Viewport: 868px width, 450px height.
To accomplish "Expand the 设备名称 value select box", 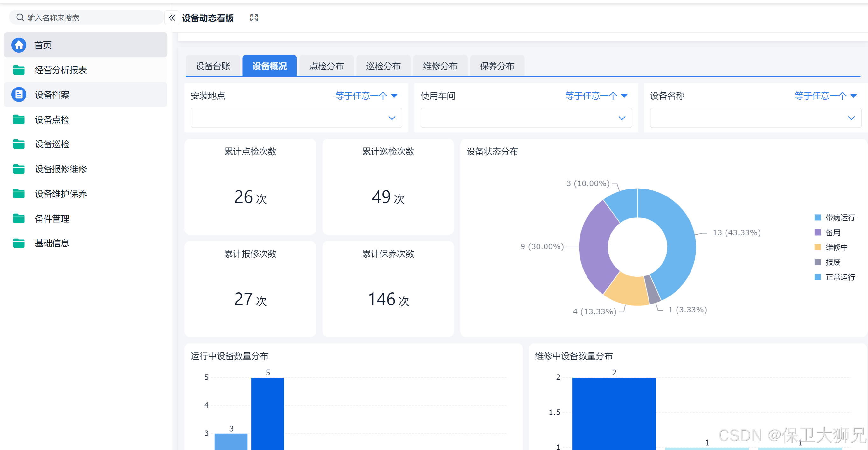I will coord(755,118).
